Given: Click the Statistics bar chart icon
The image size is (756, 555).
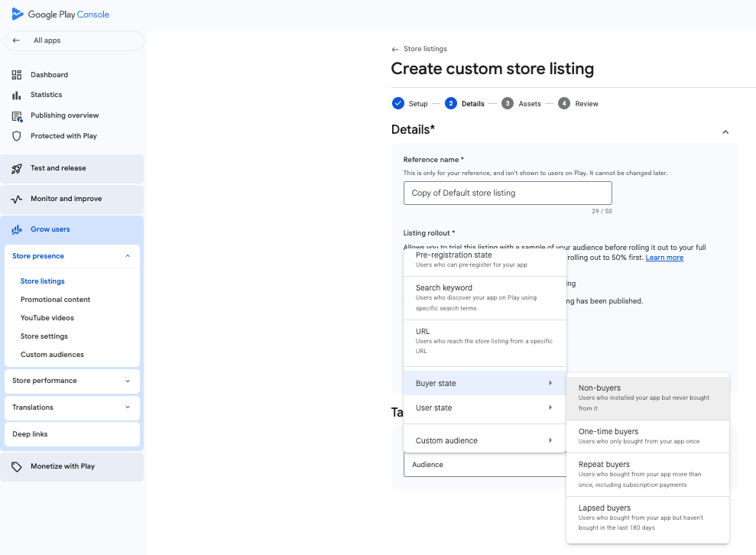Looking at the screenshot, I should coord(17,95).
